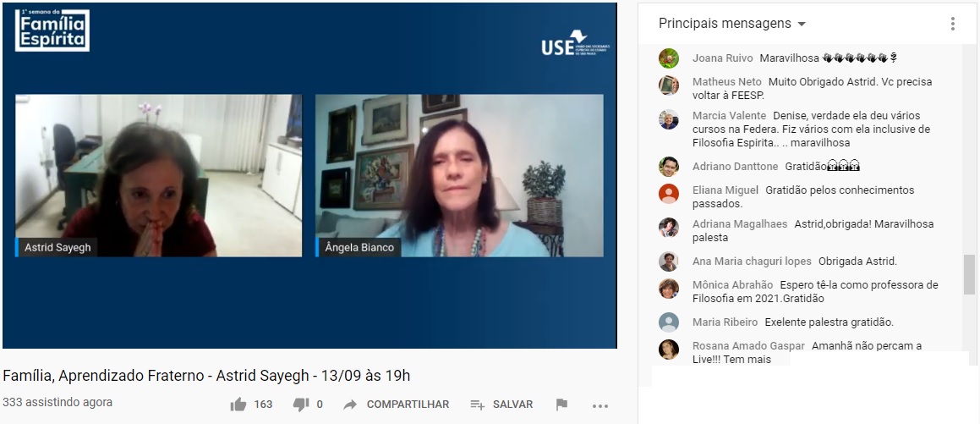
Task: Expand the Principais mensagens dropdown
Action: point(732,24)
